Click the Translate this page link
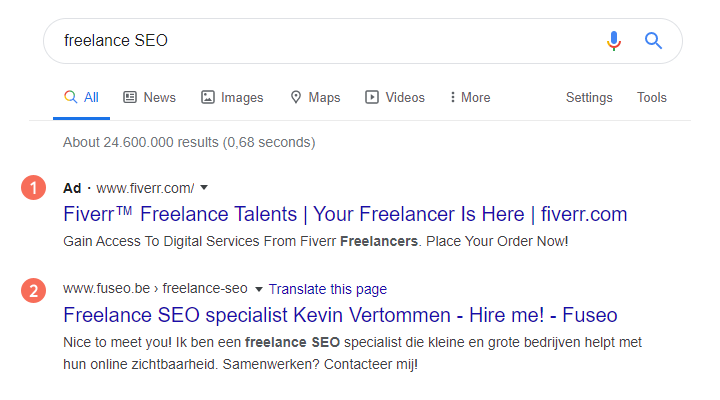Screen dimensions: 720x400 click(x=328, y=289)
